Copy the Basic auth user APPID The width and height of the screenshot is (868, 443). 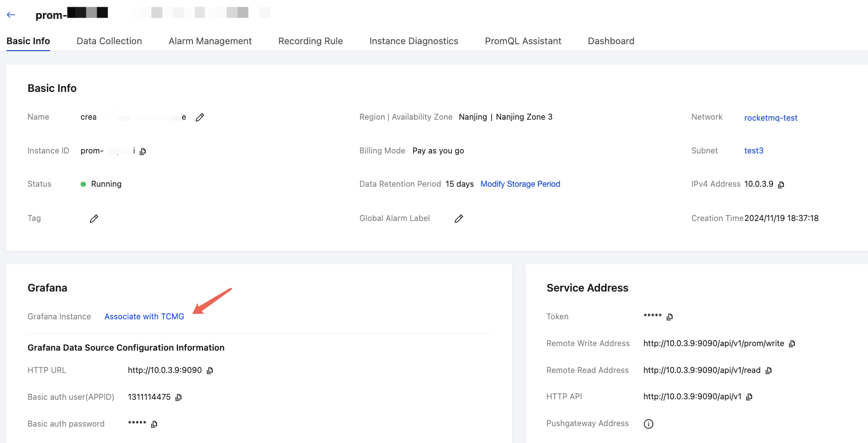pos(178,397)
